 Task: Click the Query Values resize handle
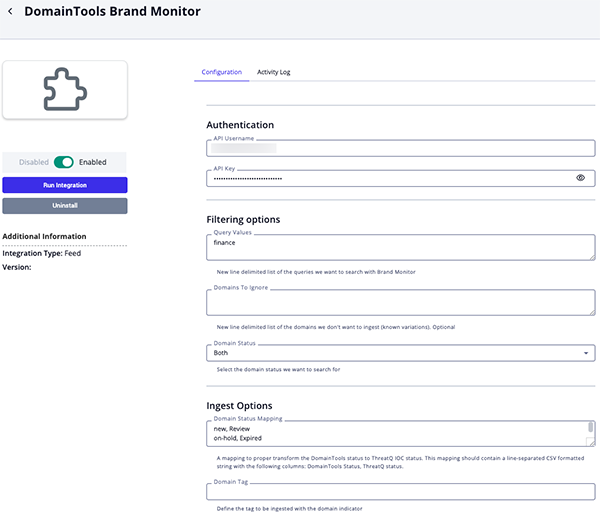point(592,258)
